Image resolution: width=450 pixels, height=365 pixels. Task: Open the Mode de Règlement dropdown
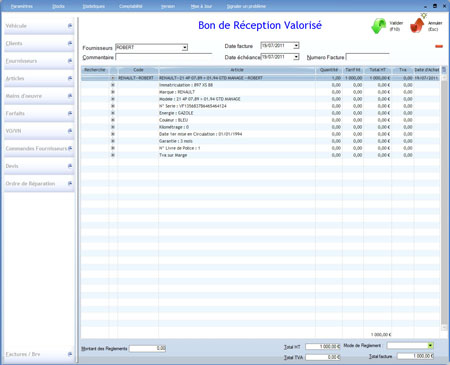tap(430, 346)
